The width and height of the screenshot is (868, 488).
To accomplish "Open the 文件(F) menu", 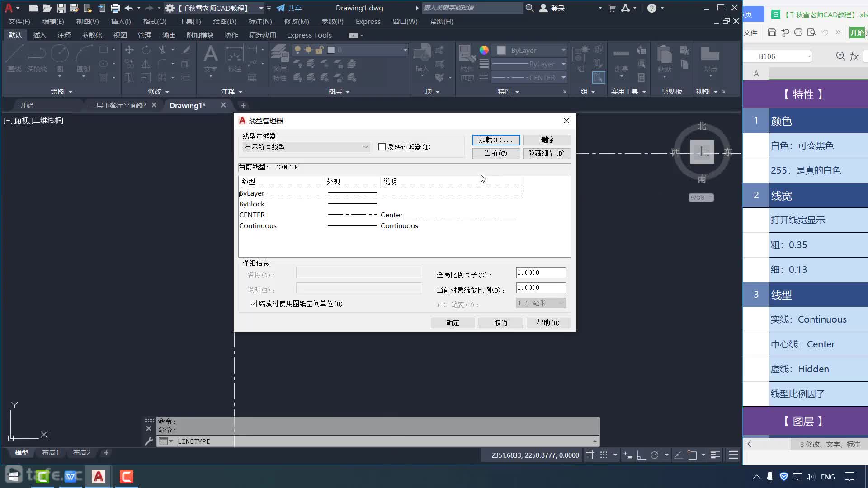I will 19,21.
